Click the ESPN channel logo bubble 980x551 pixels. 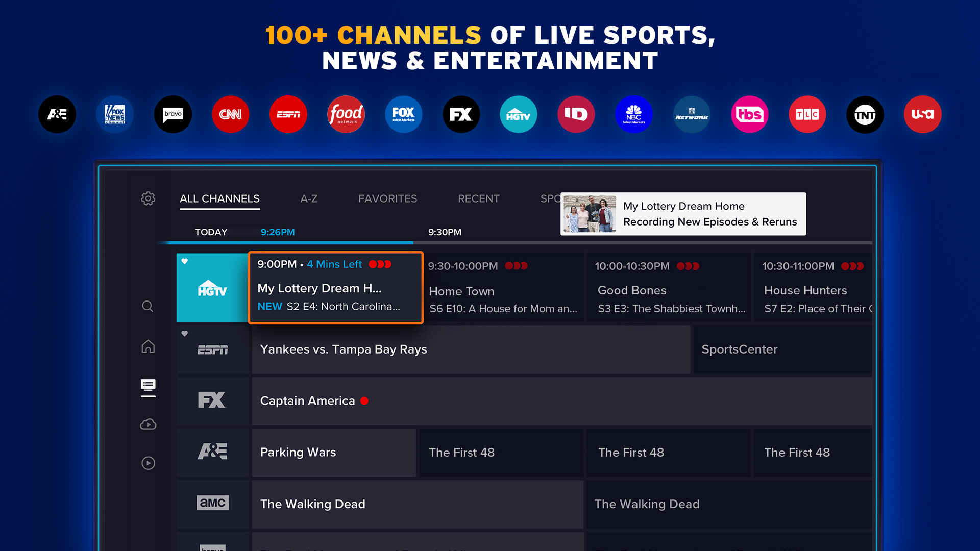288,114
